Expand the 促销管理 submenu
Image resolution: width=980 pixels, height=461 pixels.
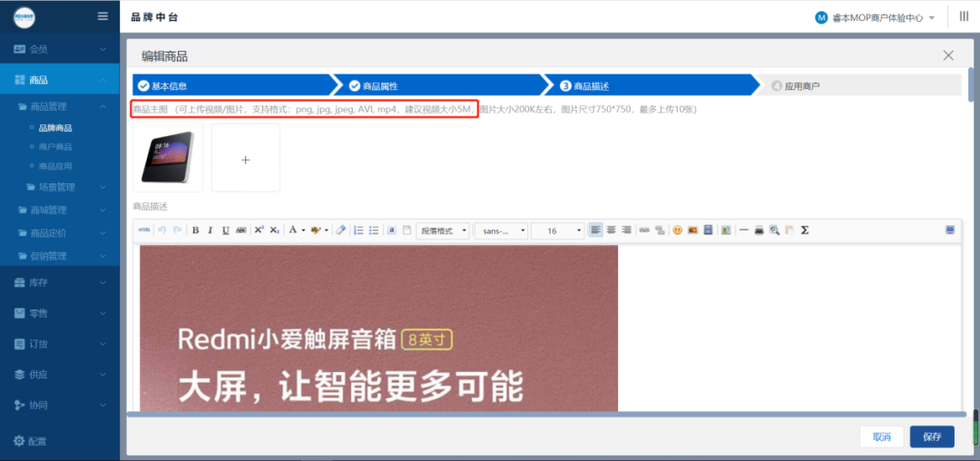click(59, 256)
